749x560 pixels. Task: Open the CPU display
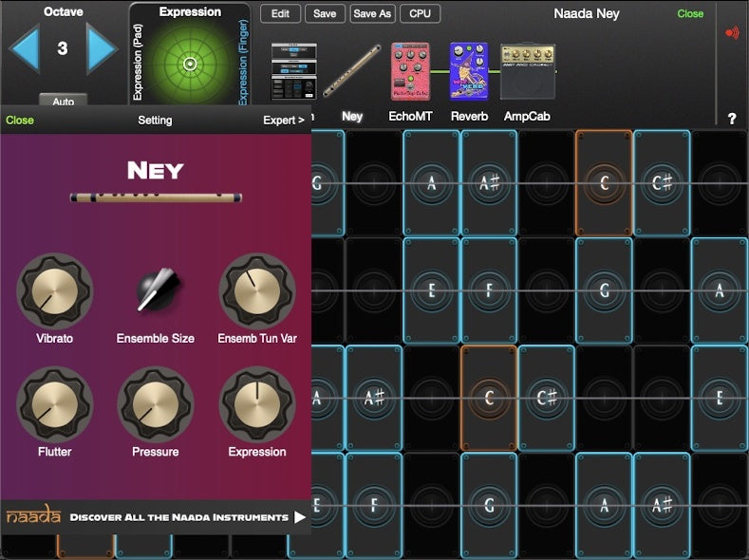pyautogui.click(x=420, y=14)
